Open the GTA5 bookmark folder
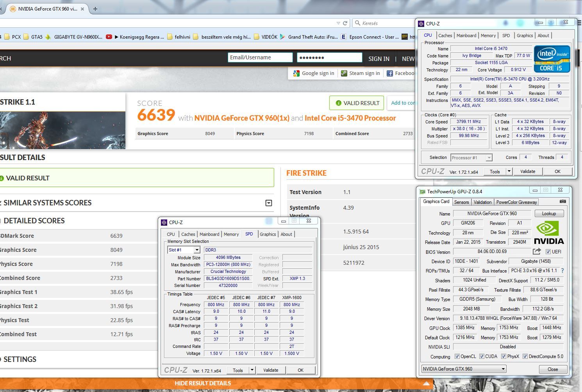 33,37
